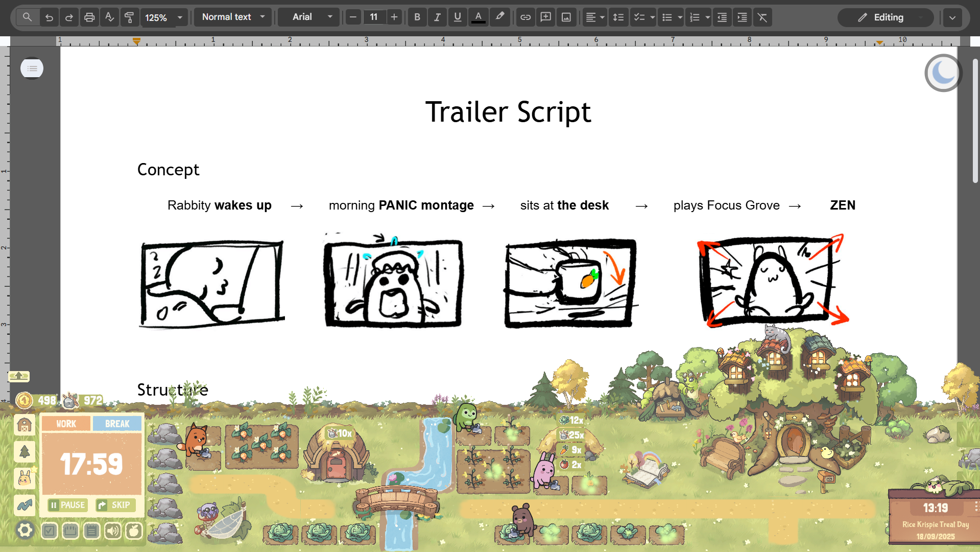The width and height of the screenshot is (980, 552).
Task: Increase the font size
Action: tap(394, 17)
